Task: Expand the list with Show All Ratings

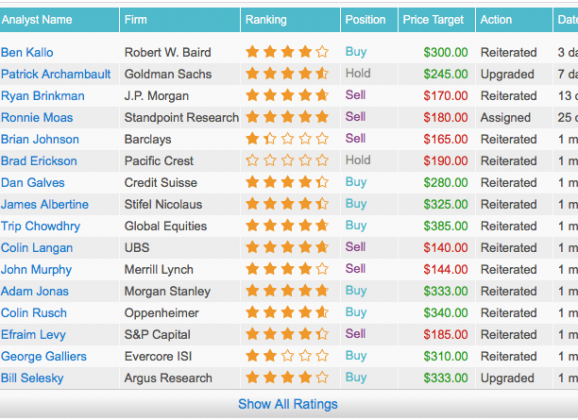Action: pos(288,404)
